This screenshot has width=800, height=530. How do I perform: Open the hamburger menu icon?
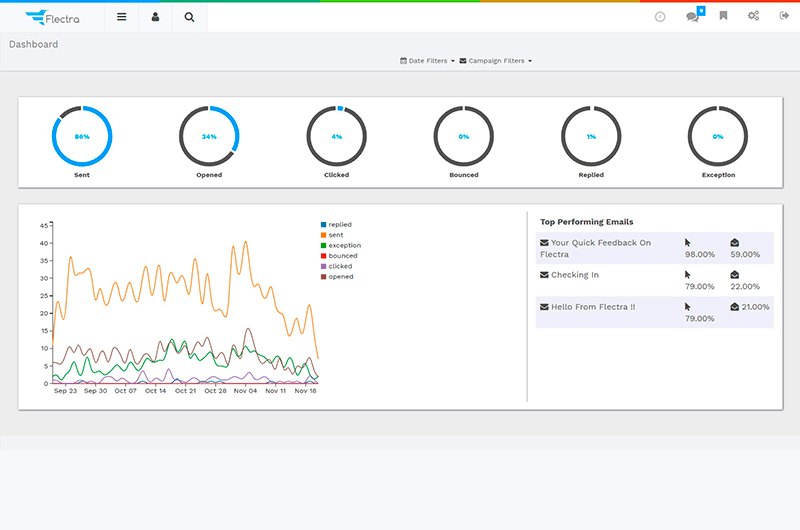[x=122, y=17]
